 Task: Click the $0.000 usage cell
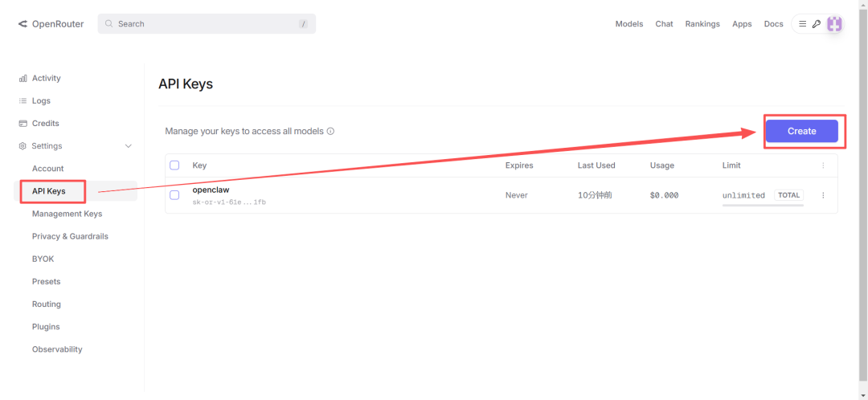(665, 195)
